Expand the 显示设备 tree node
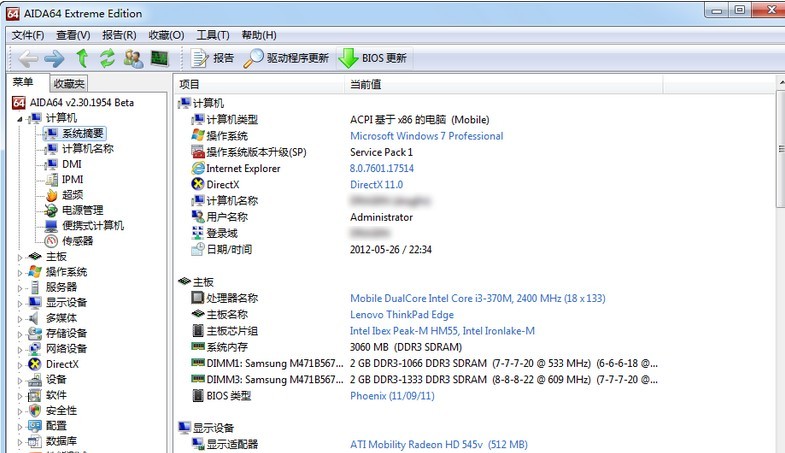 pos(20,303)
